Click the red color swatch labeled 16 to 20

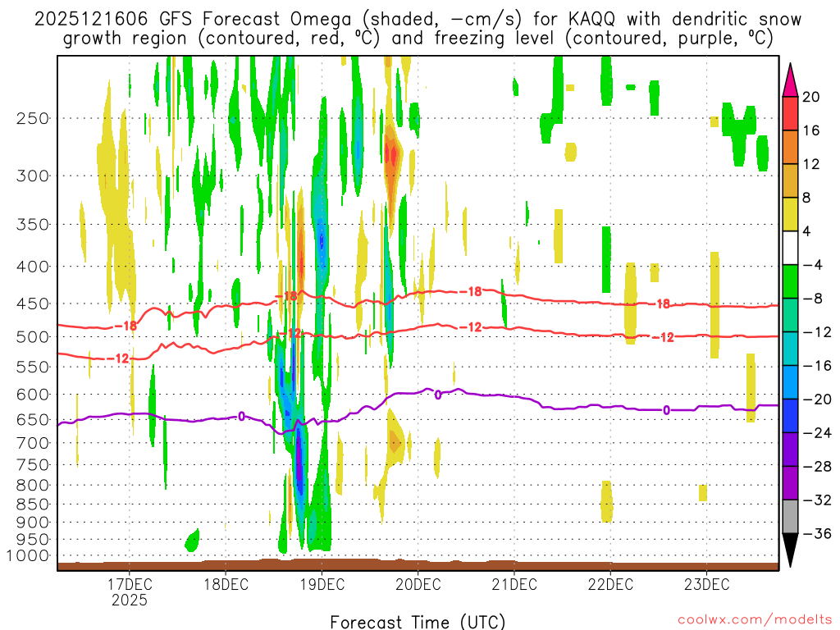pos(790,113)
